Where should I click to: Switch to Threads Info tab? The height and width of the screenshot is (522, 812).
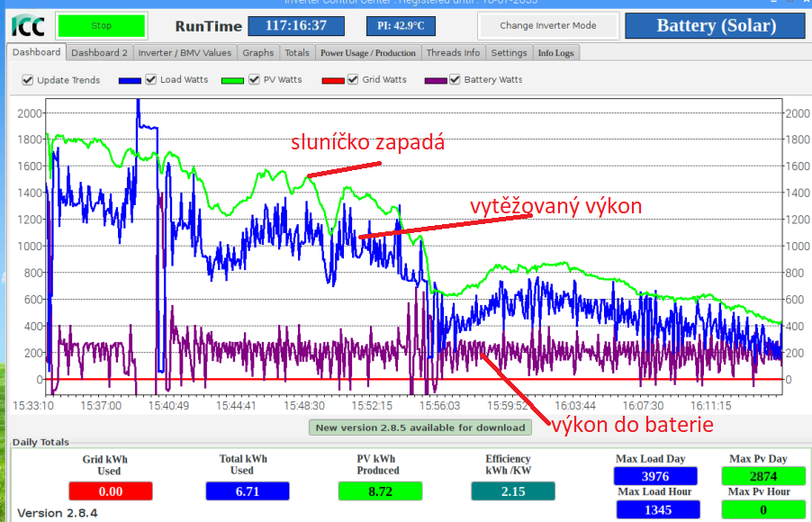click(454, 53)
